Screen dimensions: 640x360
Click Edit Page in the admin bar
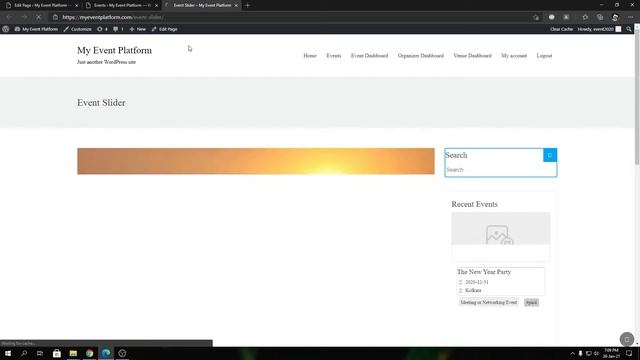(x=164, y=29)
